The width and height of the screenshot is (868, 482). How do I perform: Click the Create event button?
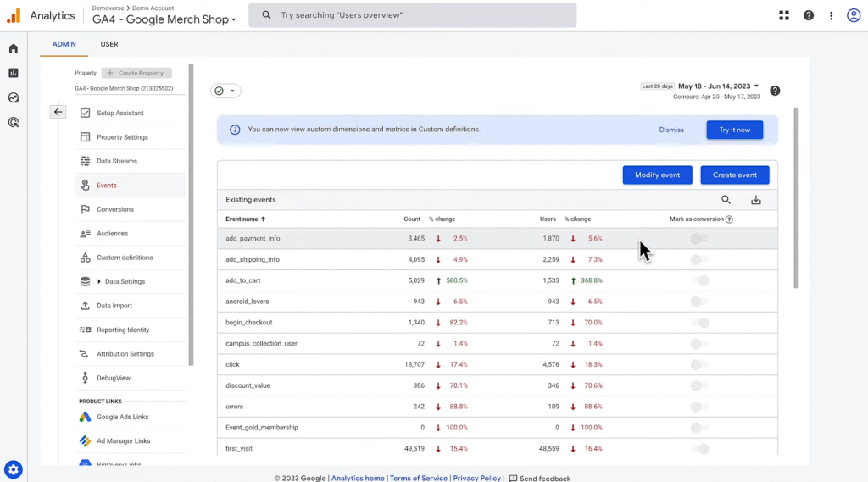pyautogui.click(x=735, y=175)
